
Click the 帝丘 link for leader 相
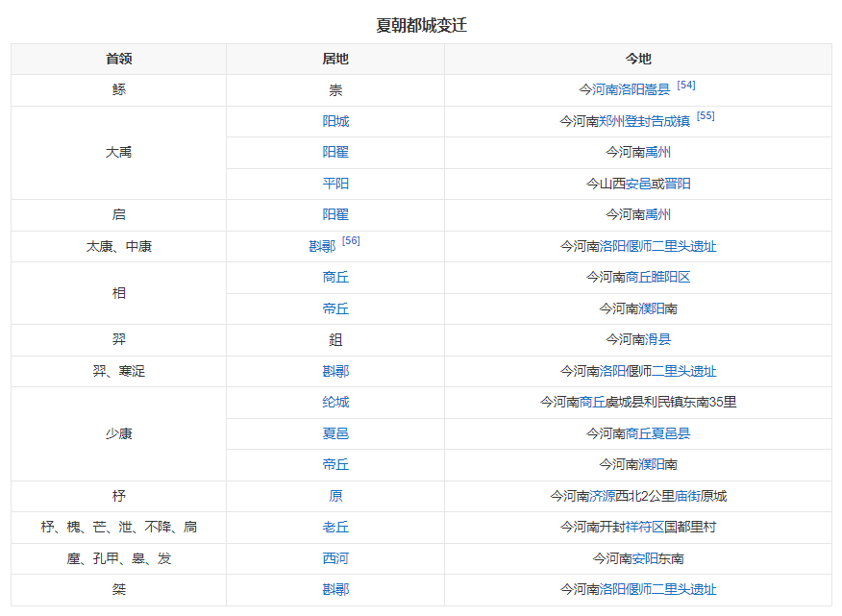(x=334, y=308)
